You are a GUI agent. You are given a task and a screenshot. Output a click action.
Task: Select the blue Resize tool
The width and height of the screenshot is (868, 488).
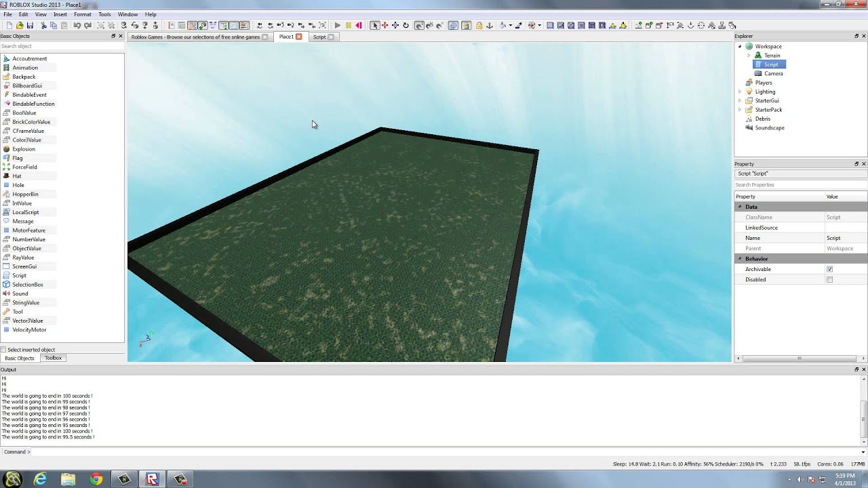click(395, 25)
